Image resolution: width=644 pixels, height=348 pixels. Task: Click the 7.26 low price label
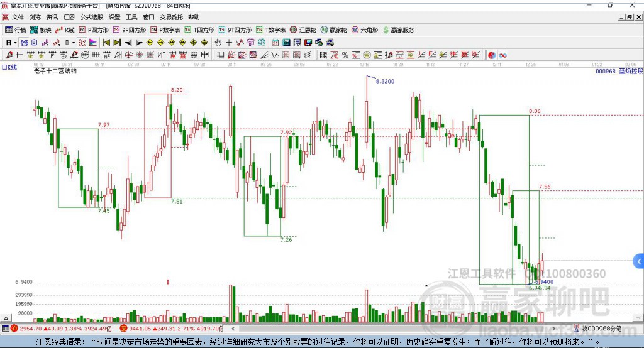pos(286,240)
